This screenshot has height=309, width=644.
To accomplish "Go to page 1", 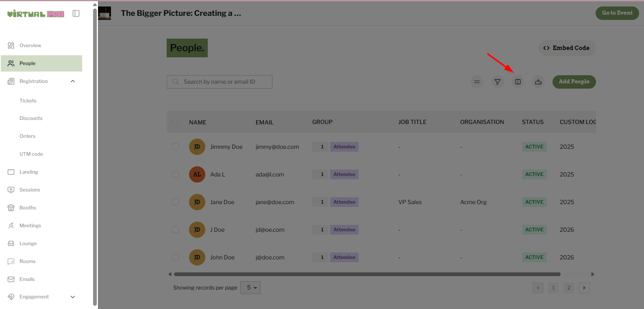I will 553,288.
